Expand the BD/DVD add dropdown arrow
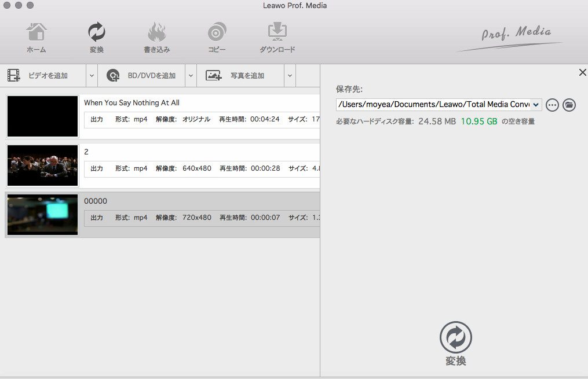This screenshot has height=379, width=588. coord(191,76)
